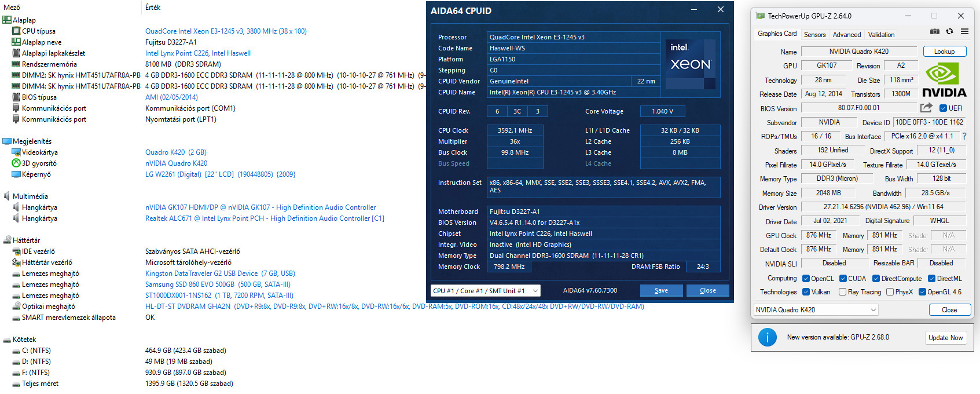Click the BIOS típusa chip icon
980x394 pixels.
16,97
